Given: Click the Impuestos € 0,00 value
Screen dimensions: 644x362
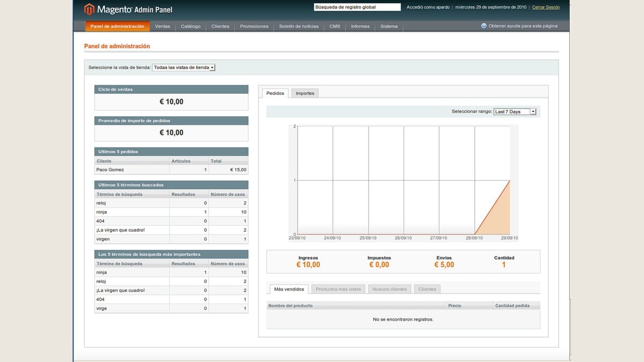Looking at the screenshot, I should point(379,265).
